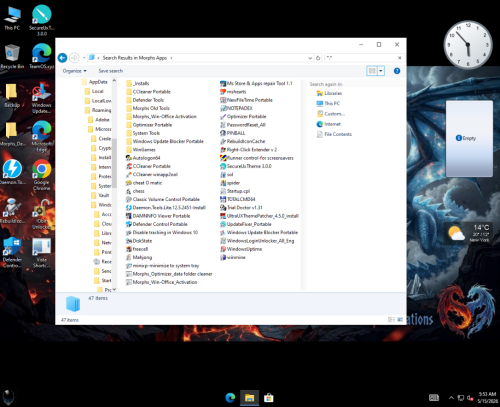Change view layout button in toolbar

click(372, 71)
